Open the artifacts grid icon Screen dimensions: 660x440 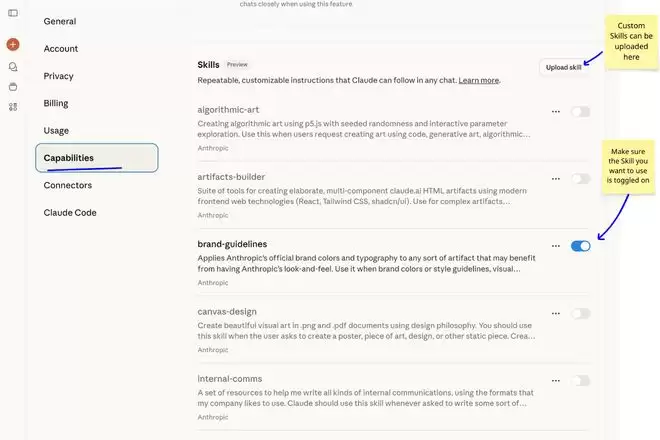tap(13, 107)
